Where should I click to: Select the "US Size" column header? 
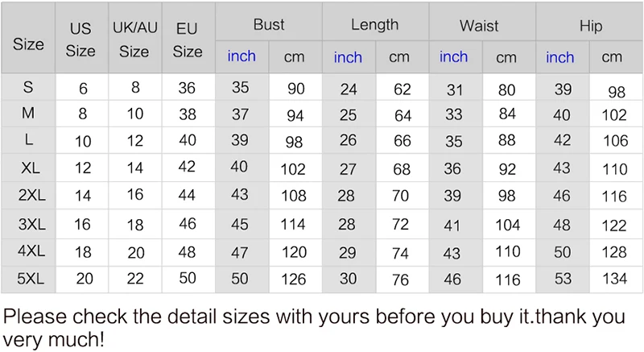pos(80,39)
